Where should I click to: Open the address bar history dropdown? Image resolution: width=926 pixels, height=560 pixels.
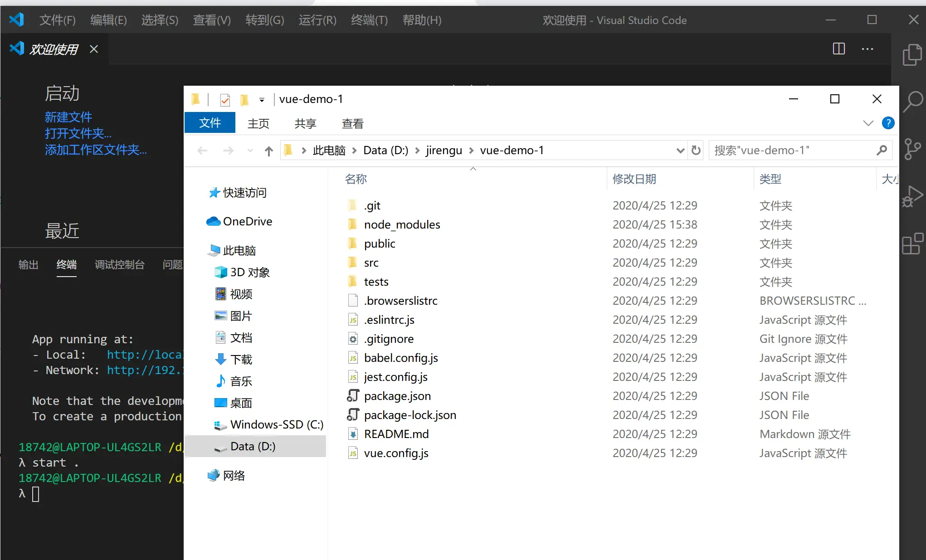coord(680,151)
